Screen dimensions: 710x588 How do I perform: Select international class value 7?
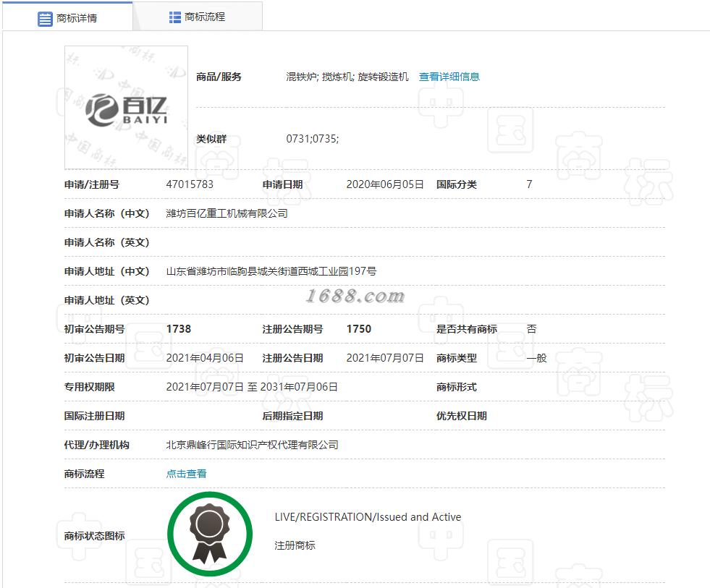[x=529, y=184]
